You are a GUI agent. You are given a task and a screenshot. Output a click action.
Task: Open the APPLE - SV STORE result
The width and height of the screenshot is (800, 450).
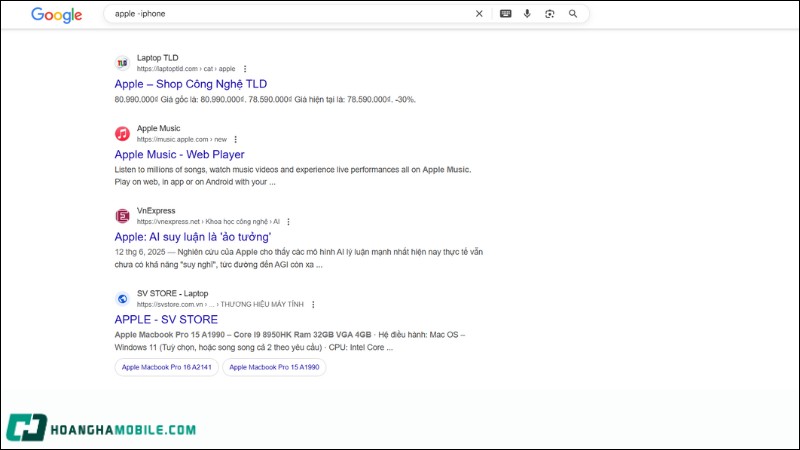(x=164, y=319)
